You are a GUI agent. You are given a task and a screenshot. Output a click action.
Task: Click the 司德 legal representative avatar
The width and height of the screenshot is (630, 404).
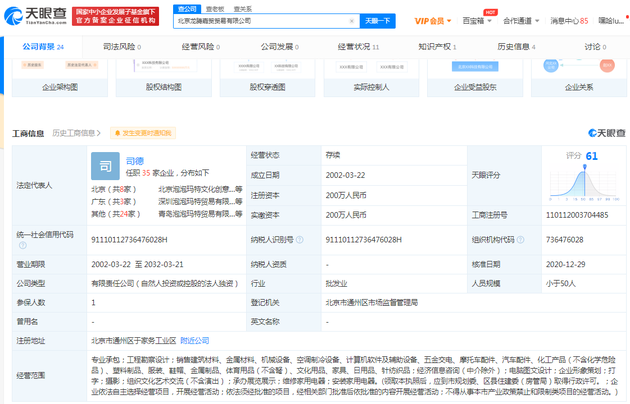point(104,164)
